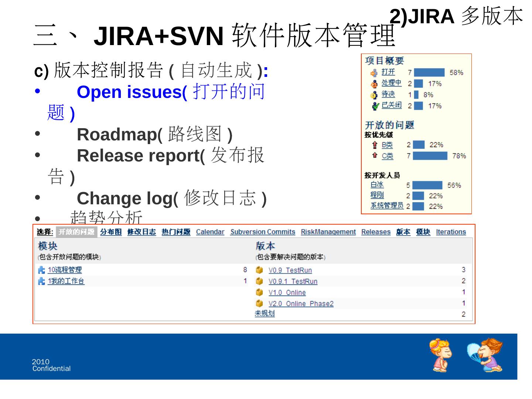
Task: Switch to the 版本 tab
Action: (403, 232)
